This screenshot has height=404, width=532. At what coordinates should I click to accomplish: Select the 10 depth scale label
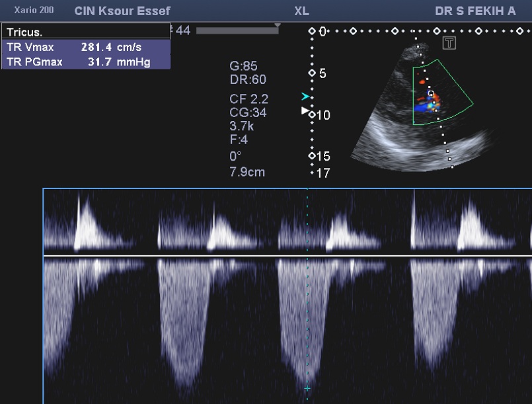[x=323, y=115]
